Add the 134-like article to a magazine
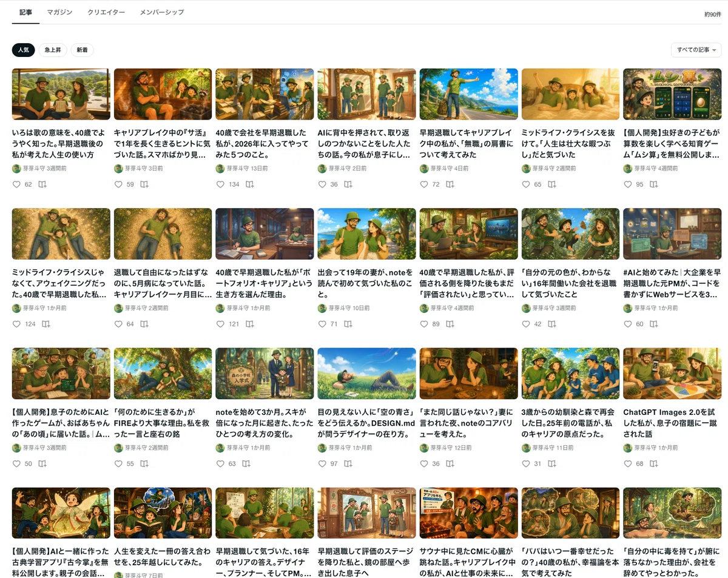Viewport: 728px width, 578px height. point(250,184)
